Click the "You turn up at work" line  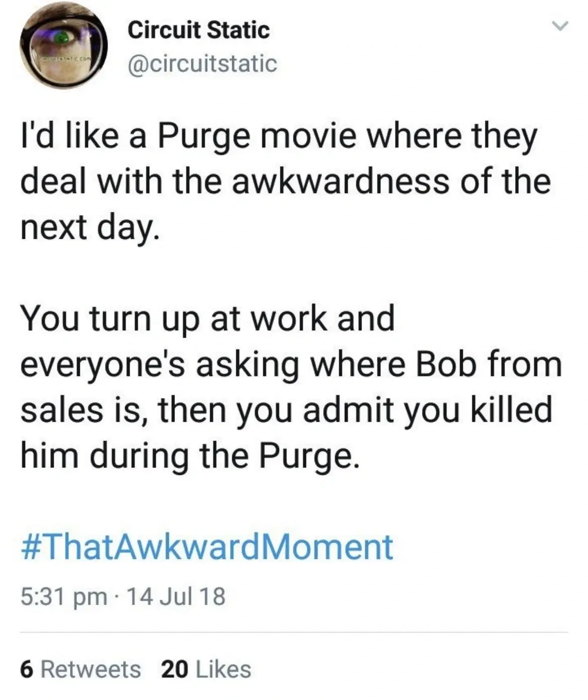point(208,319)
